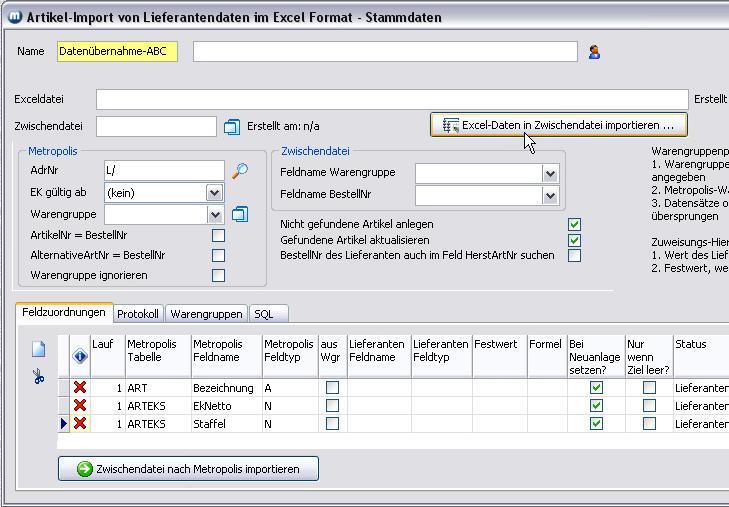
Task: Uncheck Nicht gefundene Artikel anlegen
Action: tap(574, 225)
